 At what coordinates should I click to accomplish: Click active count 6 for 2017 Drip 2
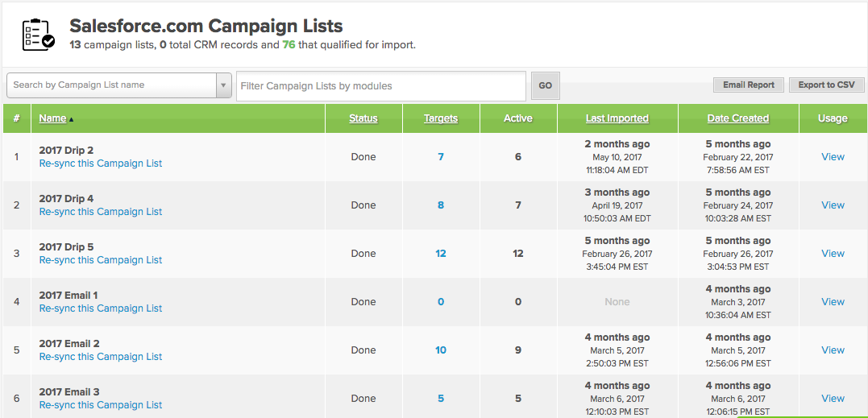coord(518,157)
